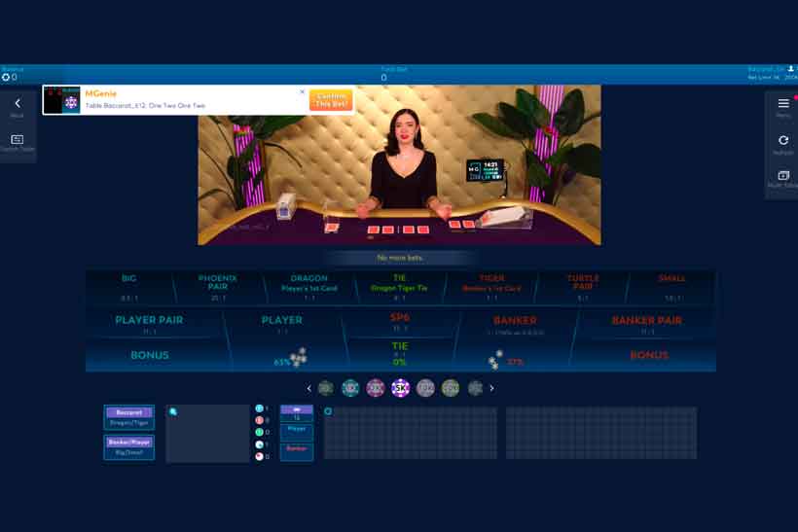798x532 pixels.
Task: Open the hamburger Menu icon
Action: 783,104
